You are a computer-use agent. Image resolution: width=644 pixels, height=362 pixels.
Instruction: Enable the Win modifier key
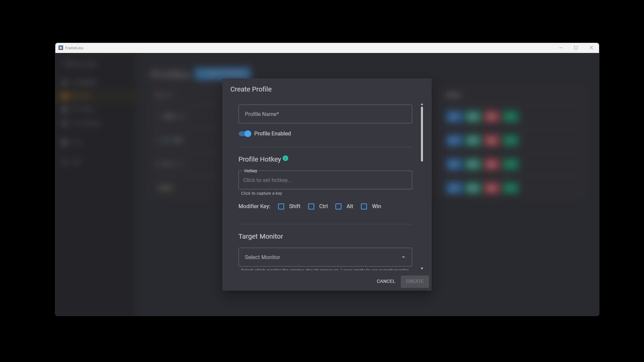(364, 206)
